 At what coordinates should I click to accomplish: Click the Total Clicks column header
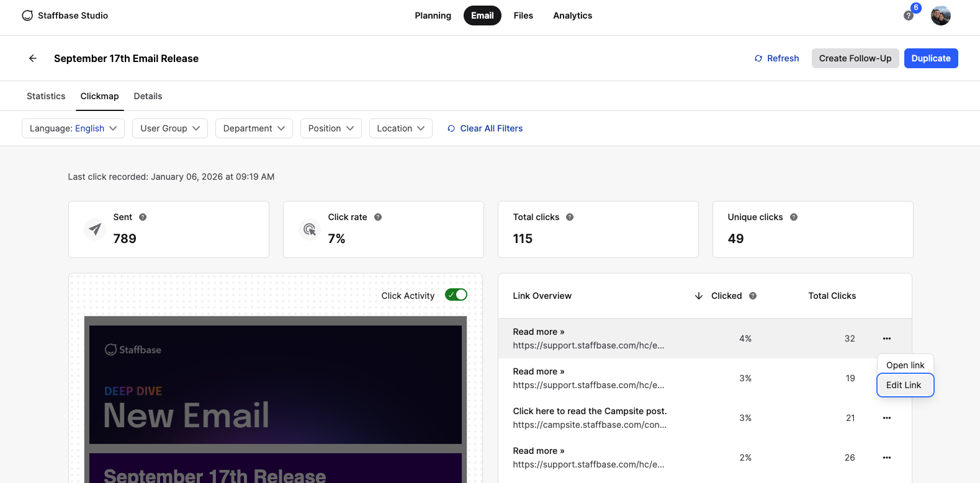tap(832, 296)
